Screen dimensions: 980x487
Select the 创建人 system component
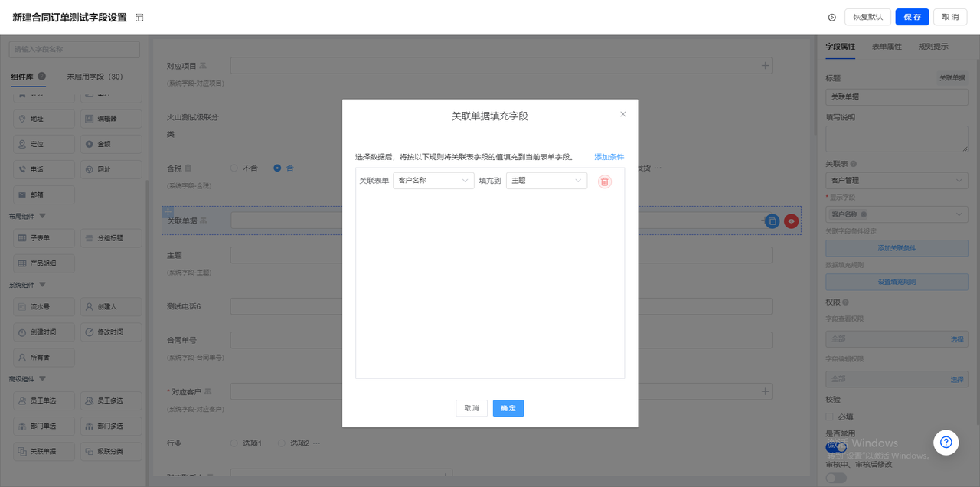pos(111,307)
